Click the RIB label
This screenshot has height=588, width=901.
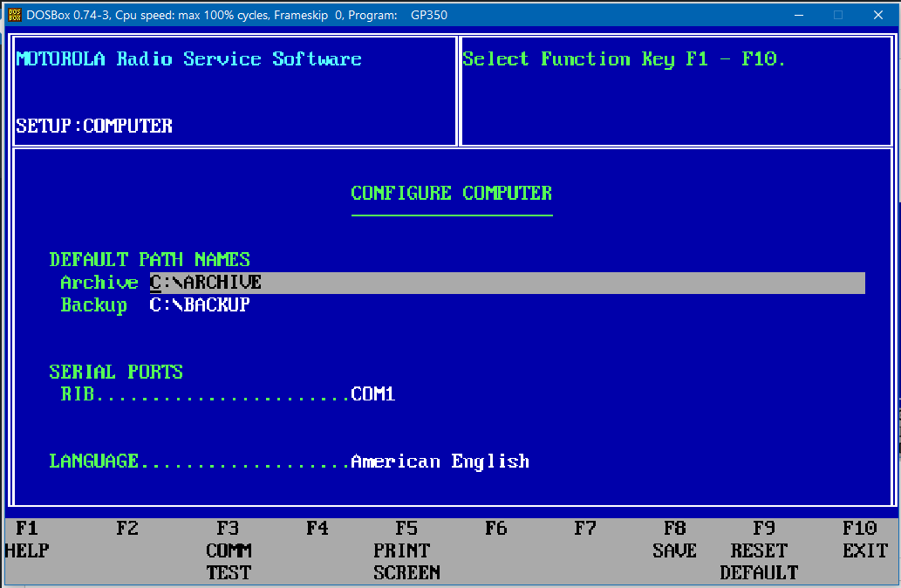(x=78, y=394)
